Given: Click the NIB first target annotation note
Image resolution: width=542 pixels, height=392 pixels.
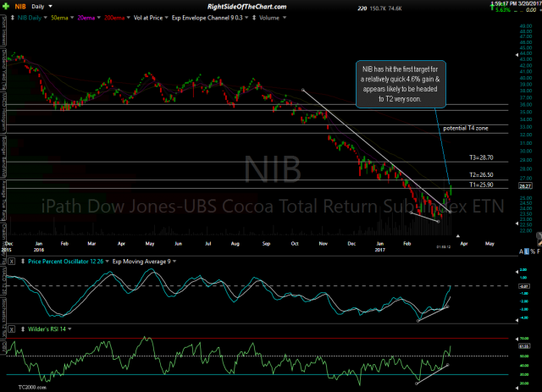Looking at the screenshot, I should [x=401, y=85].
